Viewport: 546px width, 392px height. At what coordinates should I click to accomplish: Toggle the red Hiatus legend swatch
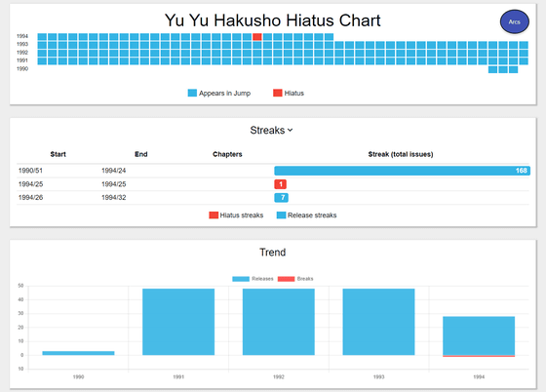(x=278, y=93)
